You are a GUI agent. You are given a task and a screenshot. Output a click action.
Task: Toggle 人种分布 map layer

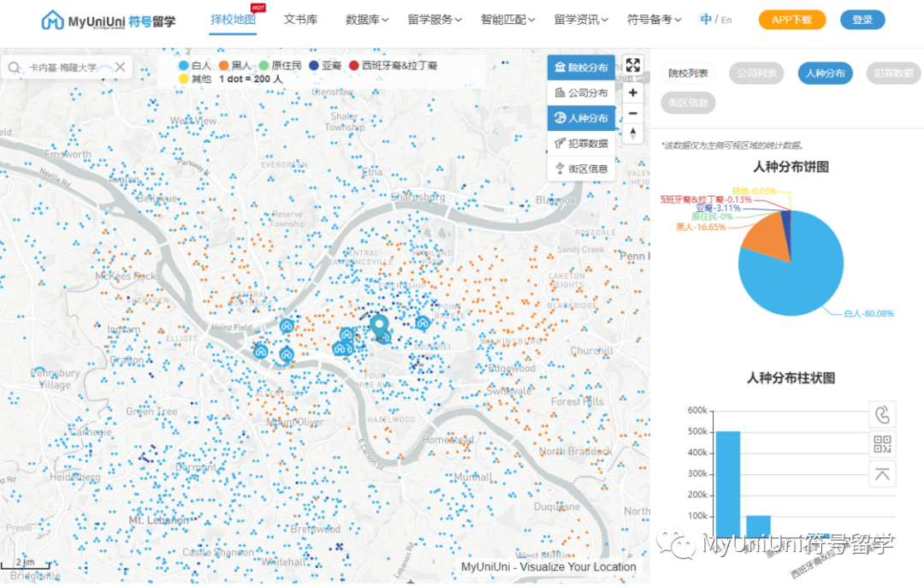coord(581,118)
